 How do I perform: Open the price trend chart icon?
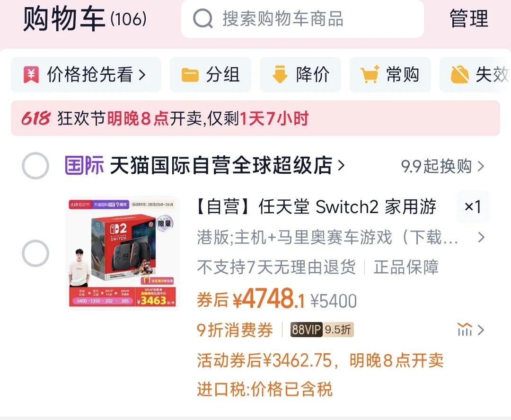coord(465,330)
